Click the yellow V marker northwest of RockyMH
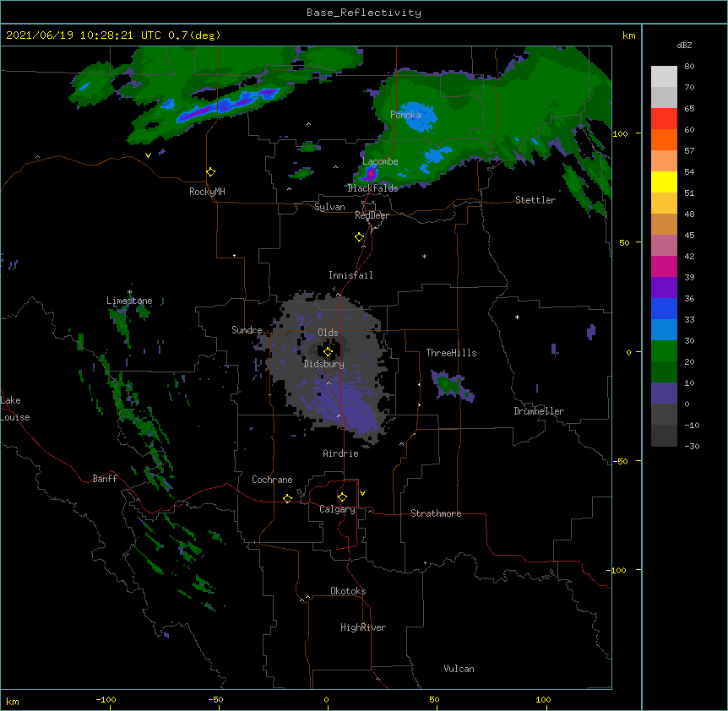The width and height of the screenshot is (728, 711). (x=148, y=155)
